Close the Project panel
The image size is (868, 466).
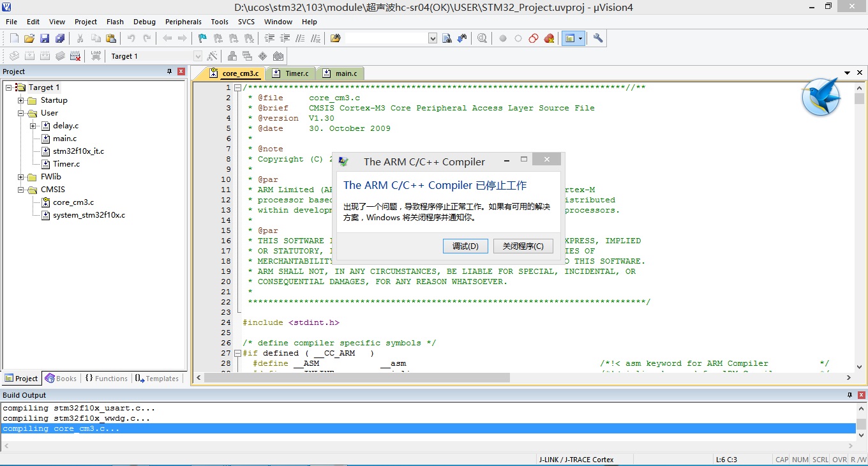(181, 71)
